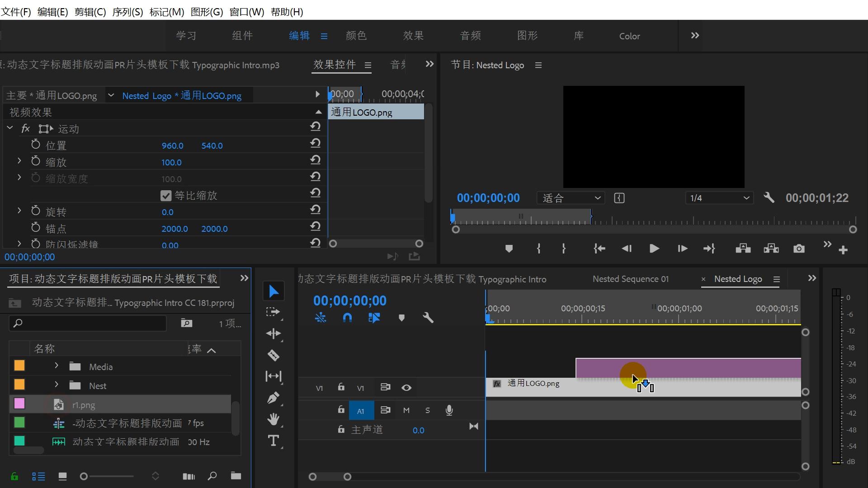Screen dimensions: 868x488
Task: Mark In point in program monitor
Action: 538,249
